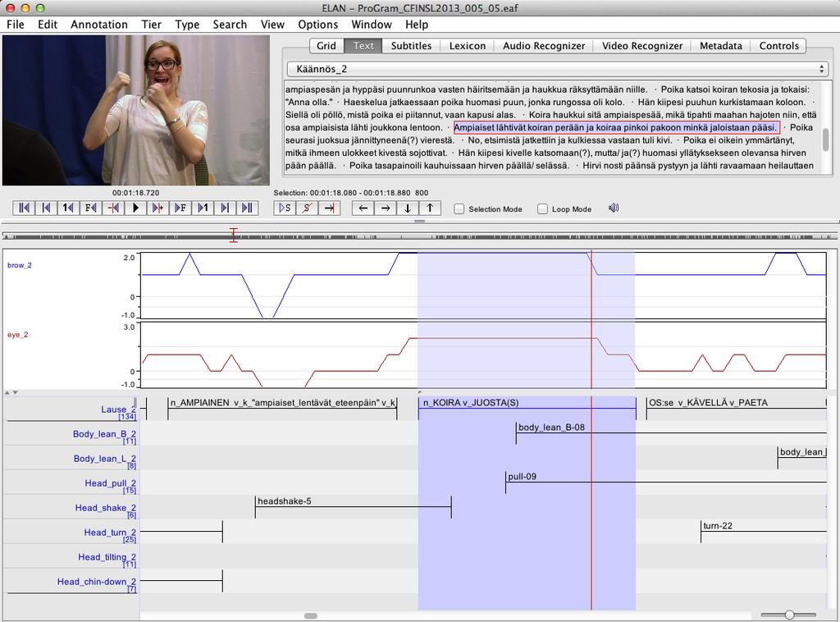Open the Search menu
This screenshot has height=622, width=840.
click(230, 24)
